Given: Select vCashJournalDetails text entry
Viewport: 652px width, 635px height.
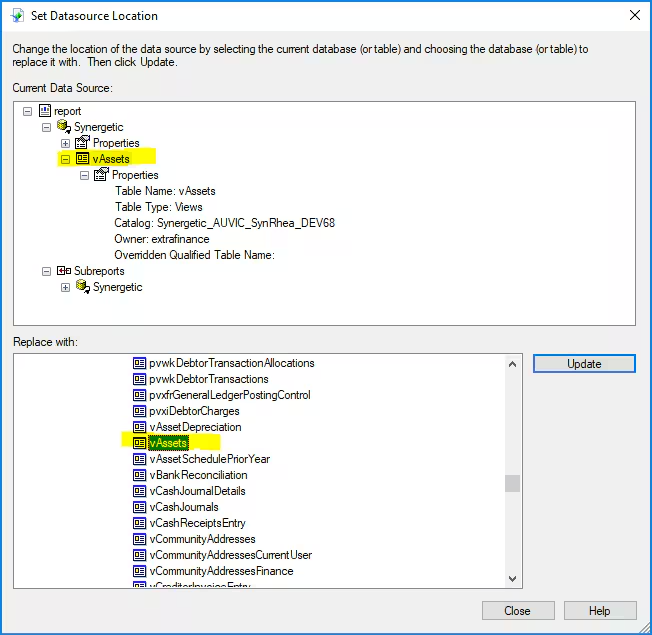Looking at the screenshot, I should [197, 491].
